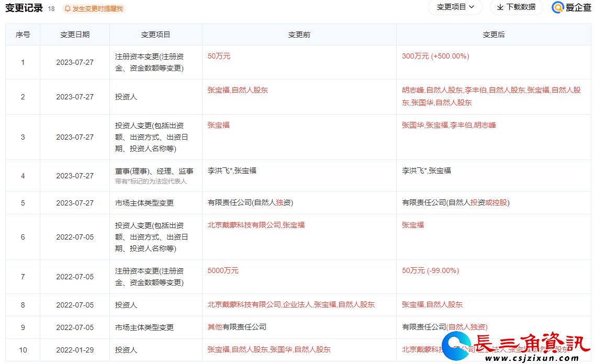The width and height of the screenshot is (595, 364).
Task: Click the 变更日期 column header
Action: (75, 35)
